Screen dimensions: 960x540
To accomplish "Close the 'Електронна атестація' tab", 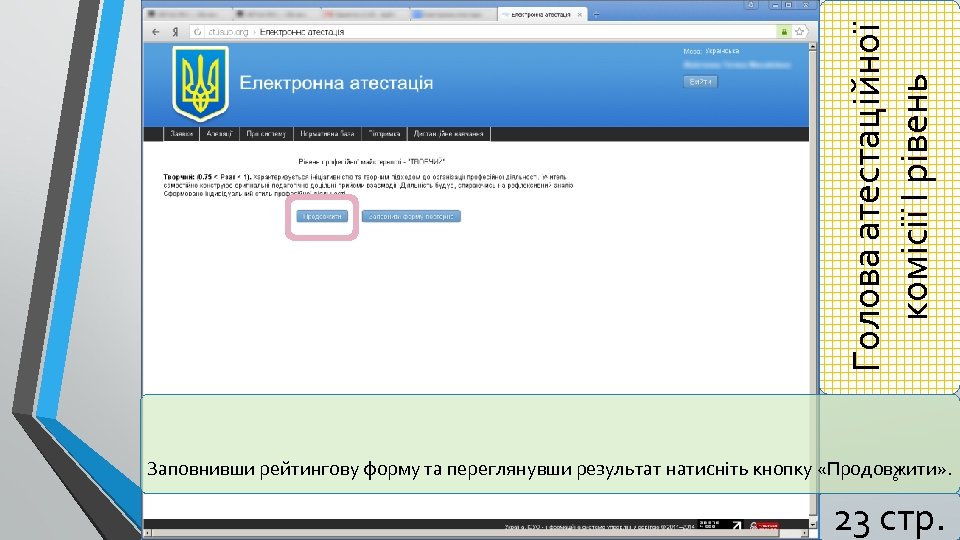I will 580,14.
